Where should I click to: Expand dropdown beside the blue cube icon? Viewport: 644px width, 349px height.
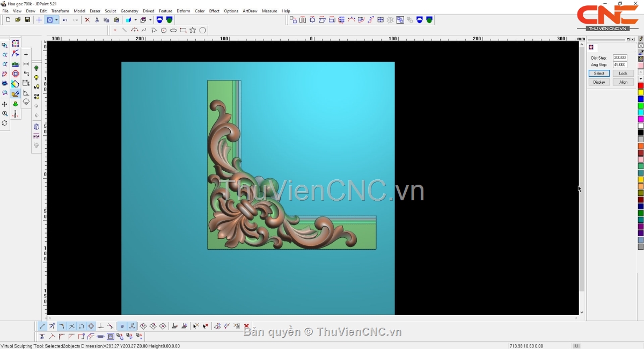[x=135, y=20]
